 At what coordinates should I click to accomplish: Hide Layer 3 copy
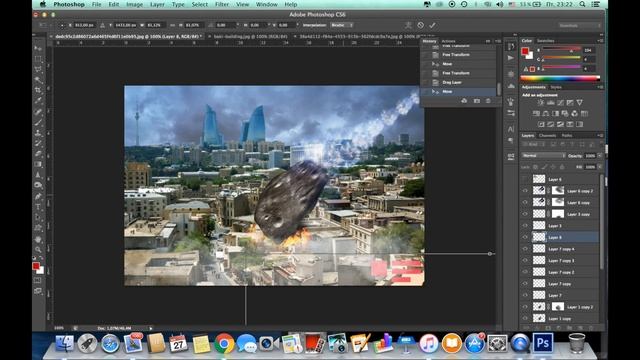coord(525,214)
